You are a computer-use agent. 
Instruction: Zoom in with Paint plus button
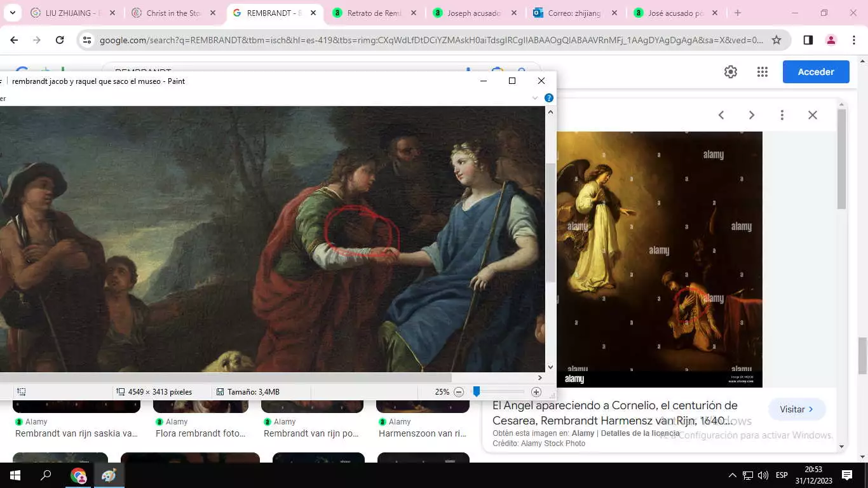pyautogui.click(x=536, y=392)
